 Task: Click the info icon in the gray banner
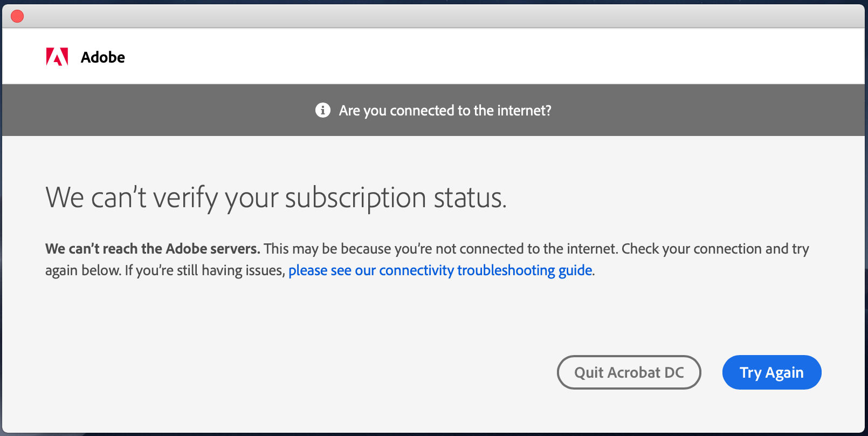coord(322,110)
